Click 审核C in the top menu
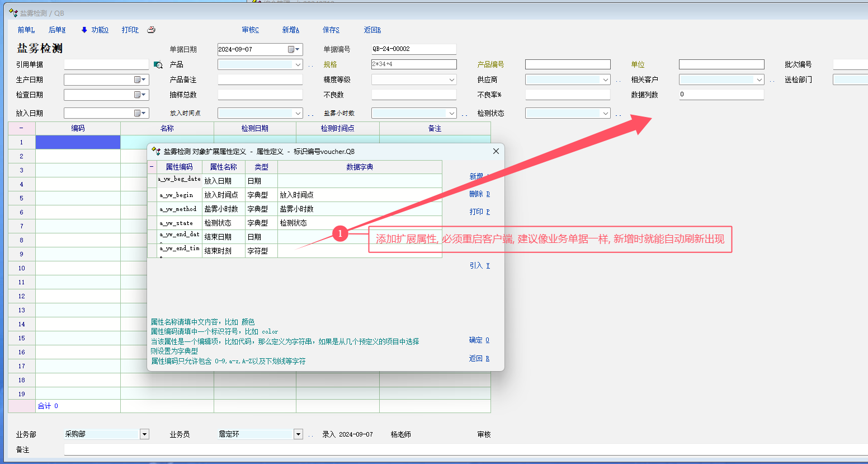 pos(250,30)
